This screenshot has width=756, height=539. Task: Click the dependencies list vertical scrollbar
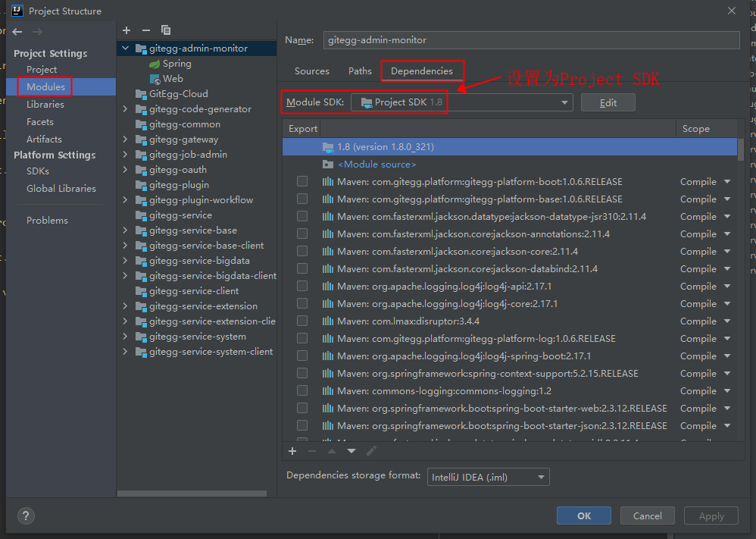click(x=741, y=149)
